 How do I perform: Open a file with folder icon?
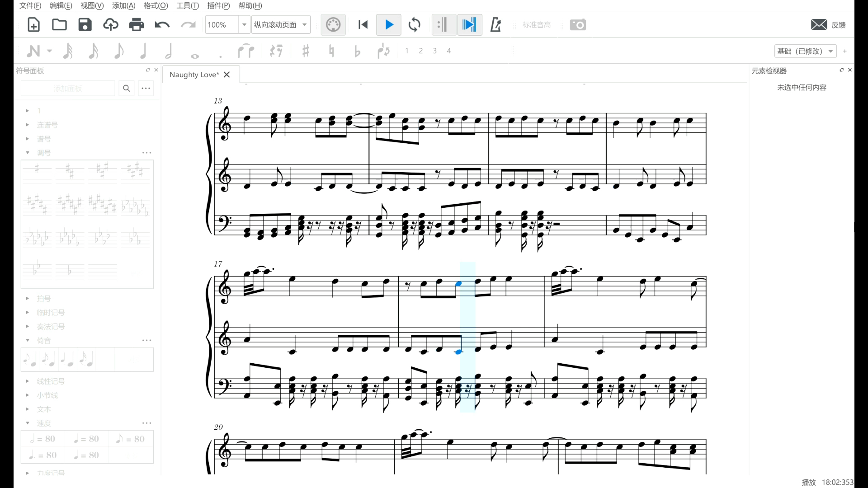click(x=59, y=25)
